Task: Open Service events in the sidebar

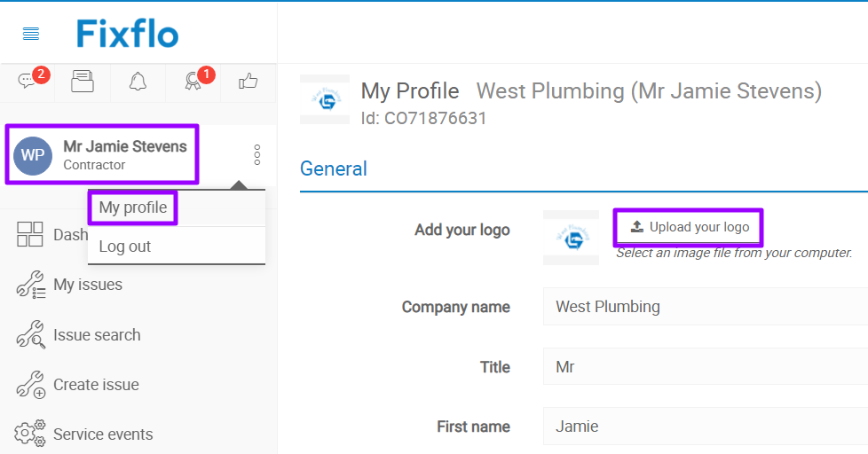Action: pos(102,434)
